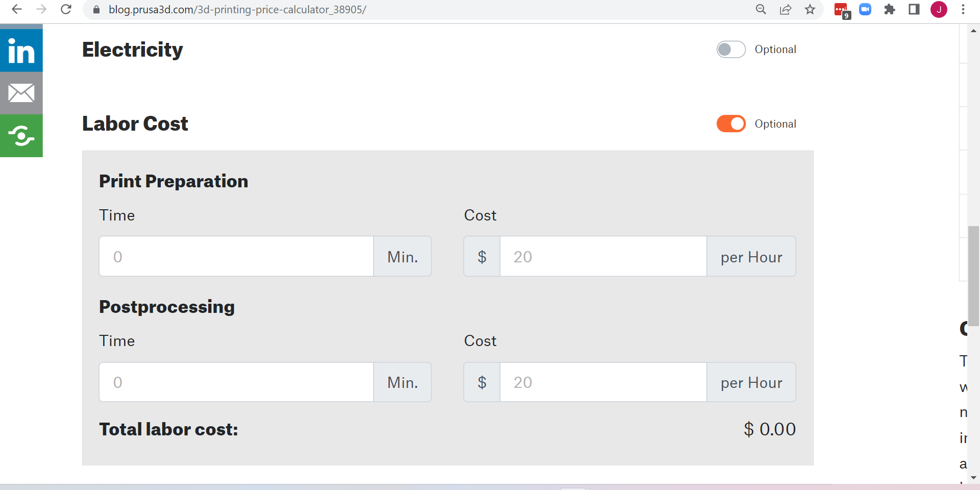This screenshot has width=980, height=490.
Task: Click the green share icon in sidebar
Action: click(21, 136)
